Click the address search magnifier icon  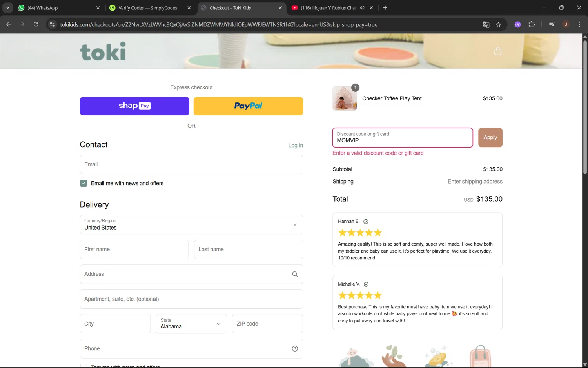(x=295, y=274)
